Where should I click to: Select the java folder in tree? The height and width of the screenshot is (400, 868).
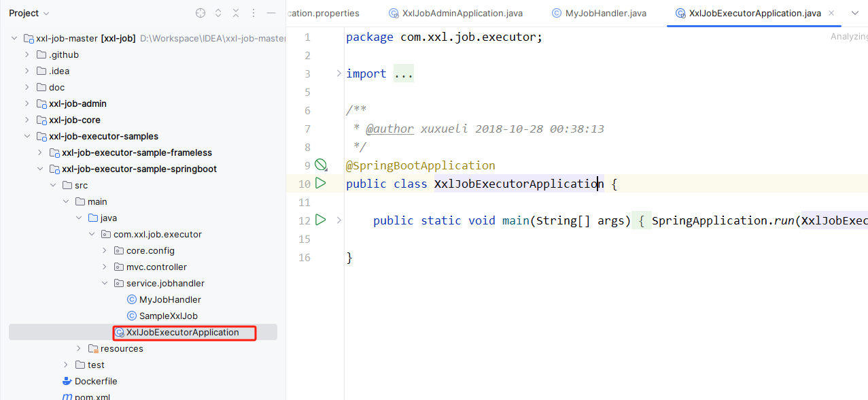pyautogui.click(x=109, y=218)
